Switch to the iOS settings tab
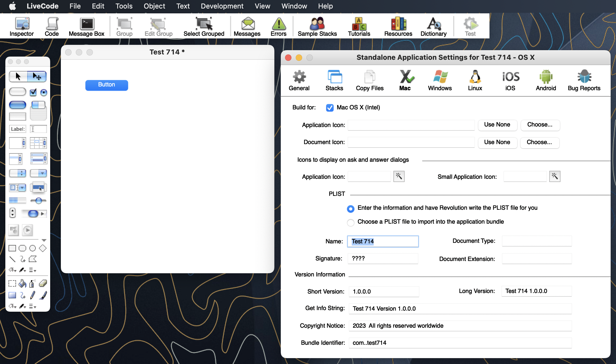616x364 pixels. 511,81
